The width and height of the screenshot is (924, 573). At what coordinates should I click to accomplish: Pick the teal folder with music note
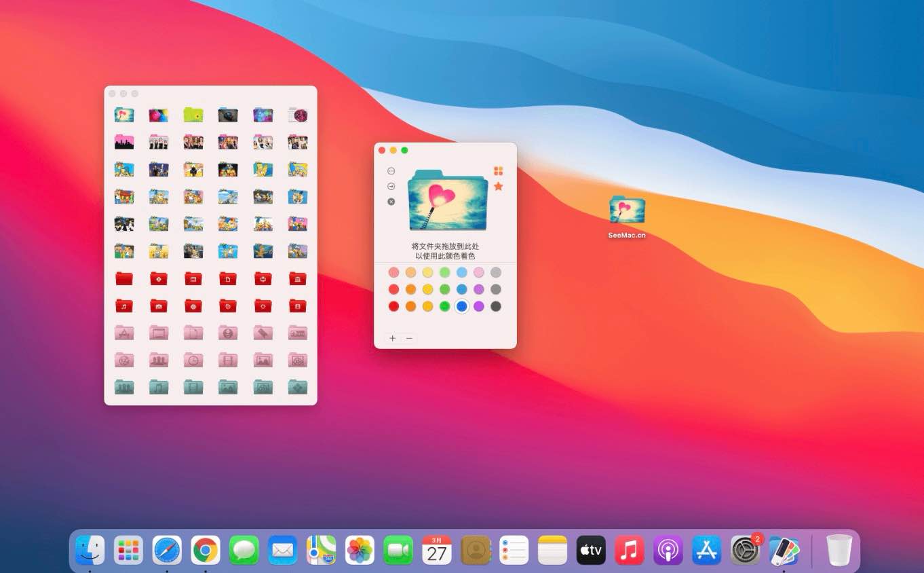tap(159, 387)
